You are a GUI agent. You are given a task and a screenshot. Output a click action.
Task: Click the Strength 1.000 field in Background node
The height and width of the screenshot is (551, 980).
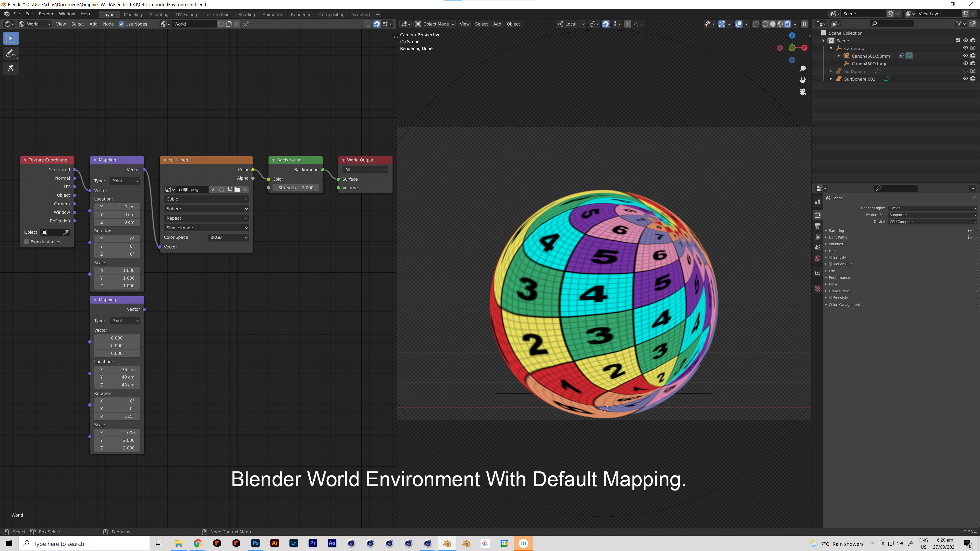(x=296, y=188)
